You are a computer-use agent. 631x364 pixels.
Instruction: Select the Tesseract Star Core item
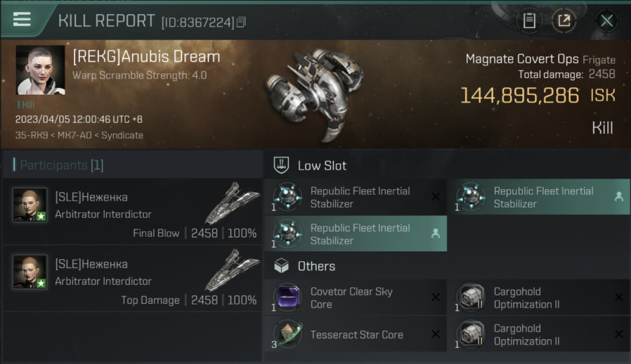click(355, 334)
